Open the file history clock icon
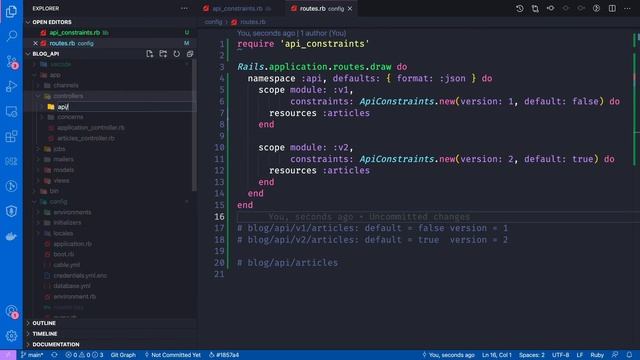 pyautogui.click(x=519, y=8)
